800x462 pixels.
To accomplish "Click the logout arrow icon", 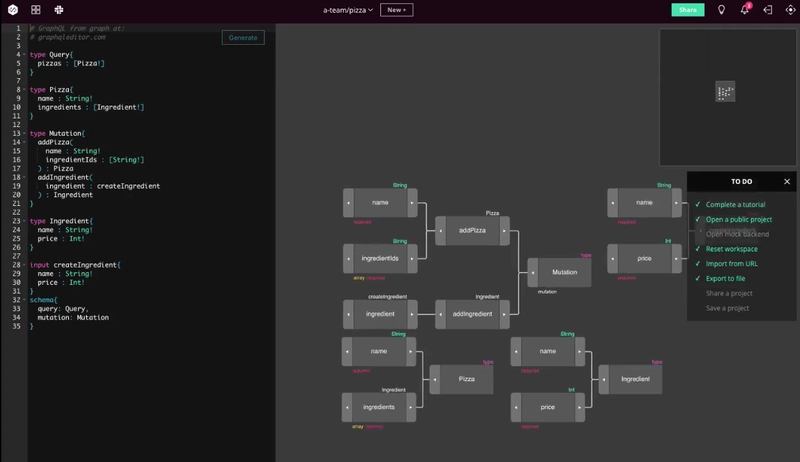I will [x=768, y=10].
